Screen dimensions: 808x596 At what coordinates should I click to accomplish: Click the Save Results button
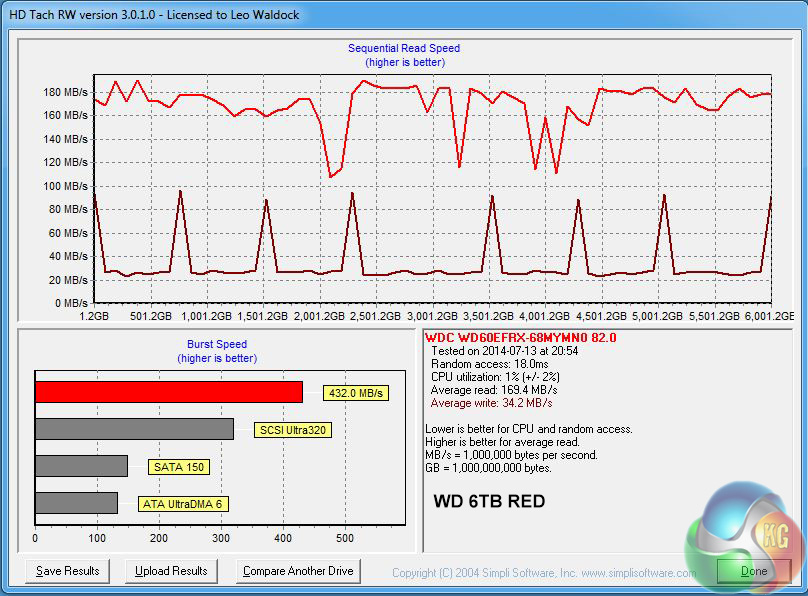point(68,571)
